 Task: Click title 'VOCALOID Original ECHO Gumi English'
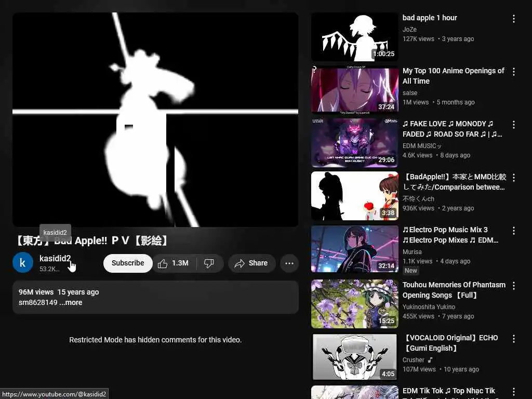pos(450,343)
